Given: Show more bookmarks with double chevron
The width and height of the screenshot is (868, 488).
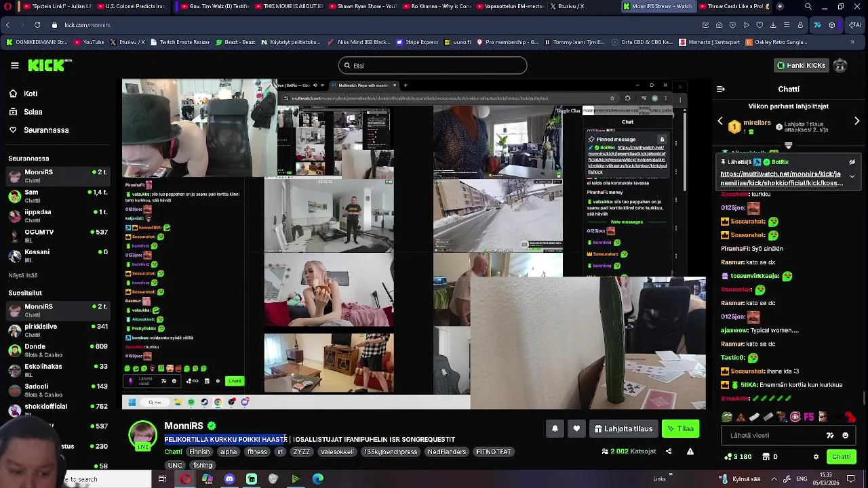Looking at the screenshot, I should (852, 42).
